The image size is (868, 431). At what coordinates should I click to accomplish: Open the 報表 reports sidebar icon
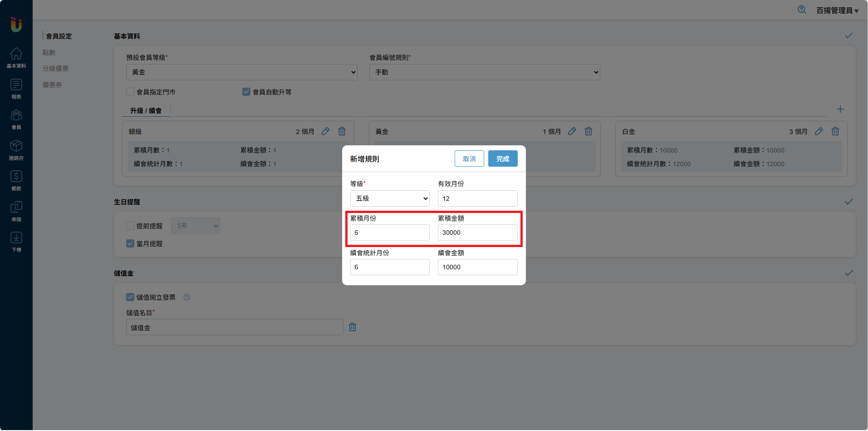tap(16, 89)
